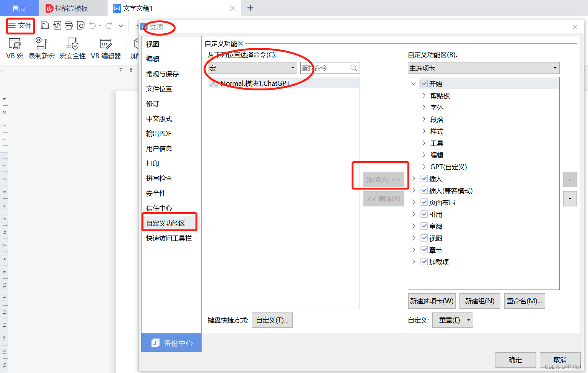Toggle the 引用 checkbox
The width and height of the screenshot is (588, 373).
424,214
